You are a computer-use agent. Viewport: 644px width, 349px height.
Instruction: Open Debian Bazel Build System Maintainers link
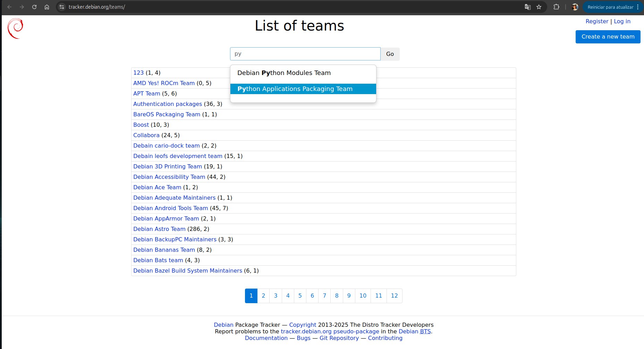pyautogui.click(x=188, y=271)
